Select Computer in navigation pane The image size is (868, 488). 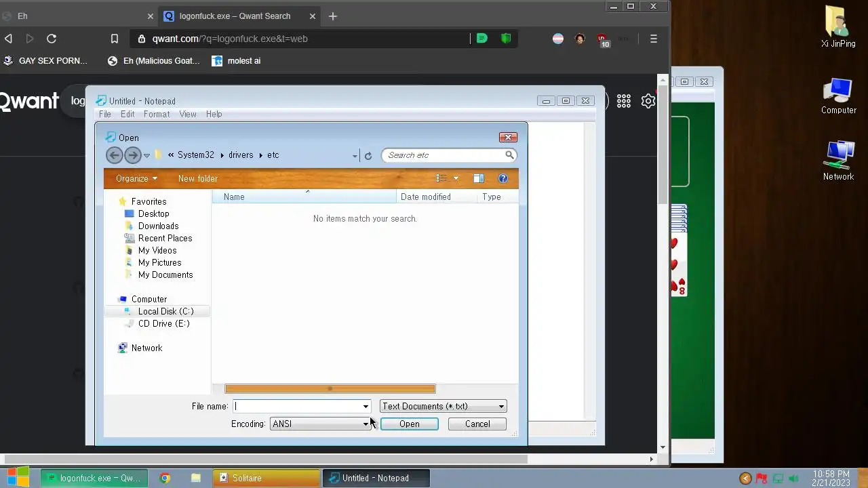[x=149, y=299]
